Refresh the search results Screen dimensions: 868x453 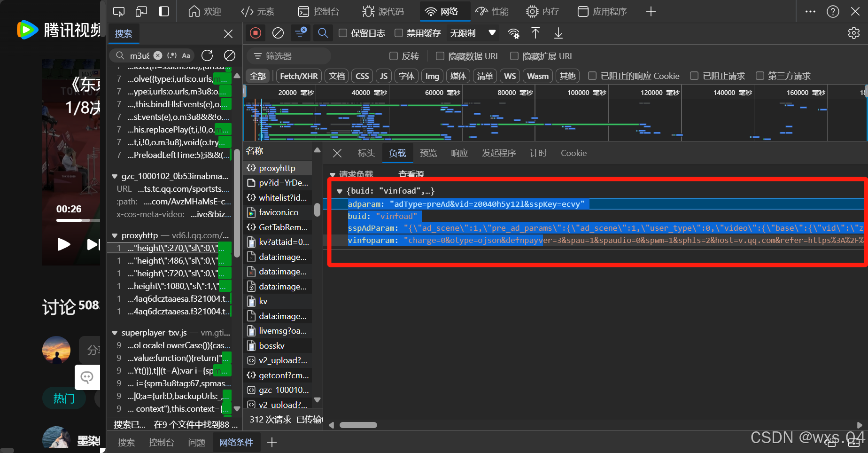click(207, 55)
